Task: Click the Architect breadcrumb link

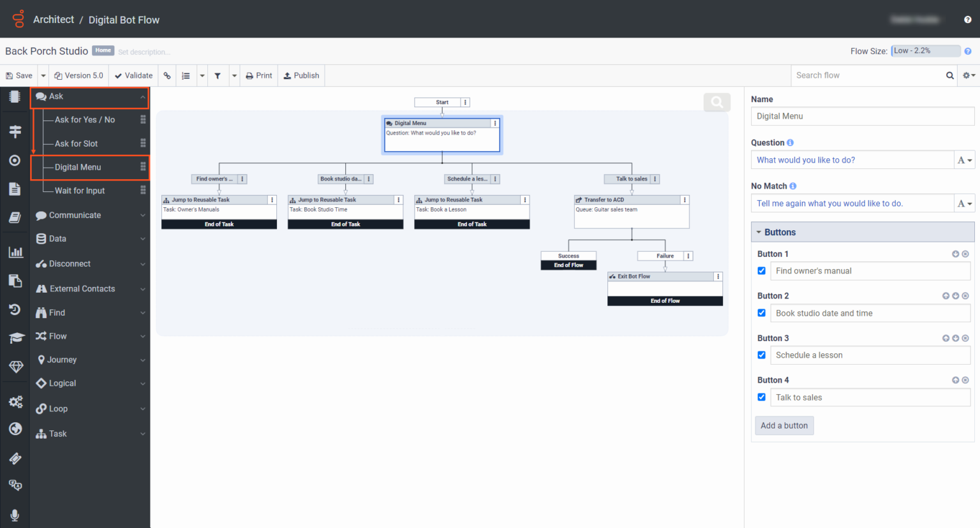Action: pyautogui.click(x=54, y=19)
